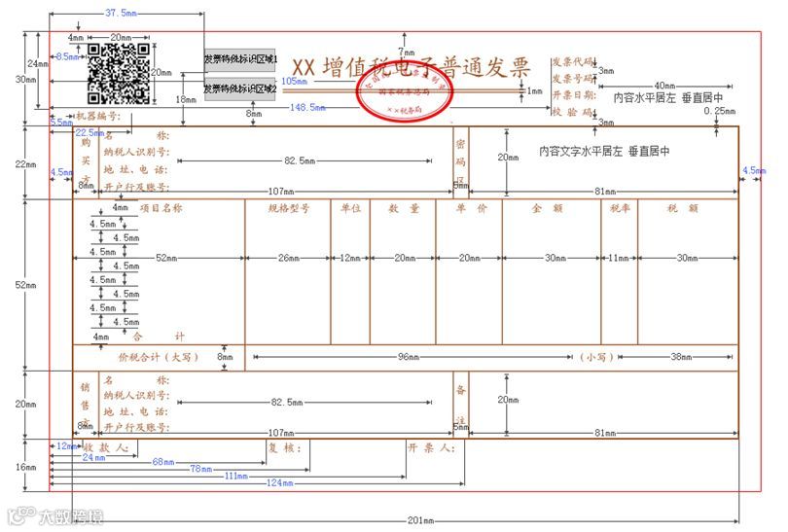Click the 复核 label
Image resolution: width=788 pixels, height=532 pixels.
(284, 447)
